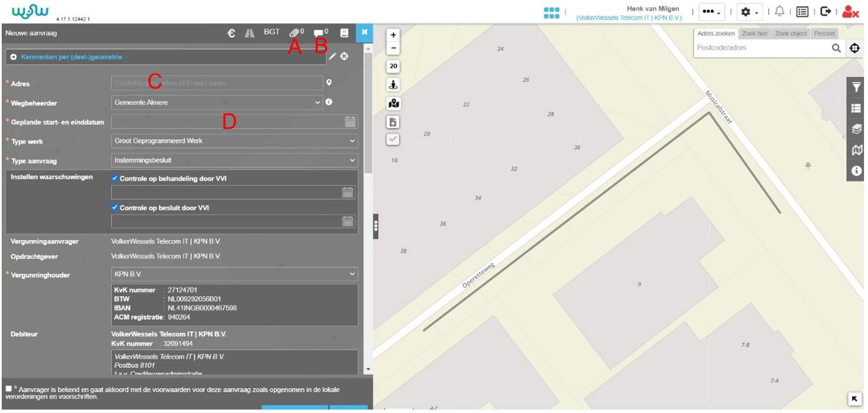Open the calendar for Geplande start- en einddatum

tap(350, 121)
